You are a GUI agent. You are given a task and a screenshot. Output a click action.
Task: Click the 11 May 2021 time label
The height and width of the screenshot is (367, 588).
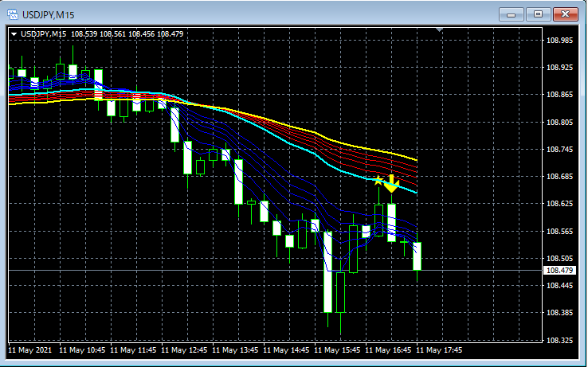pos(30,350)
